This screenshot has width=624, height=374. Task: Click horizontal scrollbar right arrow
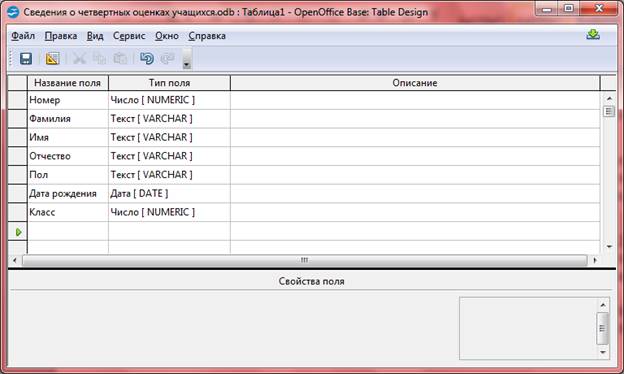(x=595, y=260)
